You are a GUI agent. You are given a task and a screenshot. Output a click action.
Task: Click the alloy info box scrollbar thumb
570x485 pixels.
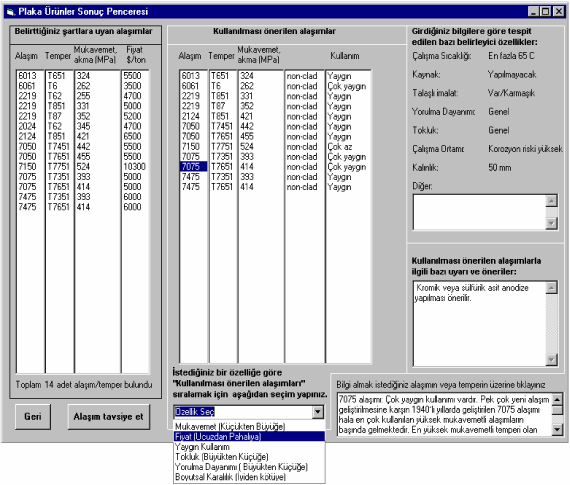click(557, 410)
